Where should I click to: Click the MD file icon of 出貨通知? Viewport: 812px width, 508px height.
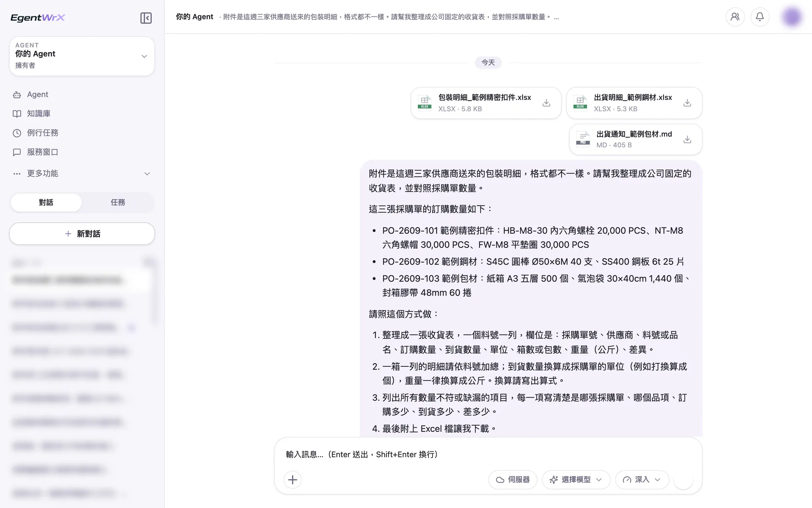click(x=583, y=138)
